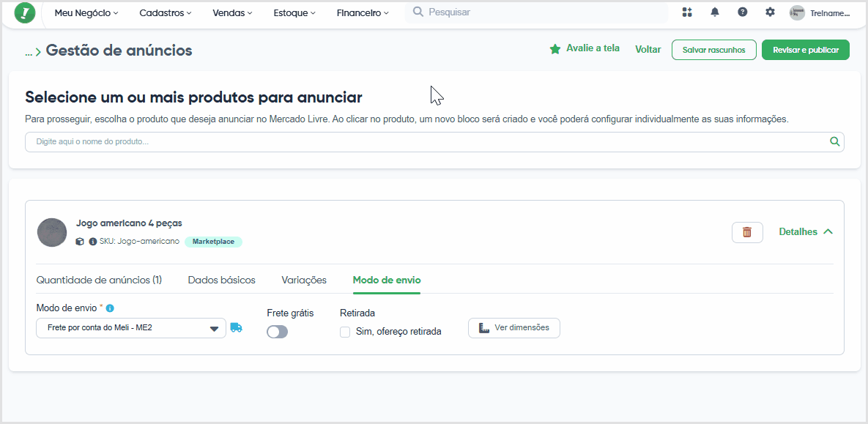Click the Jogo americano product thumbnail
Screen dimensions: 868x424
pos(52,232)
